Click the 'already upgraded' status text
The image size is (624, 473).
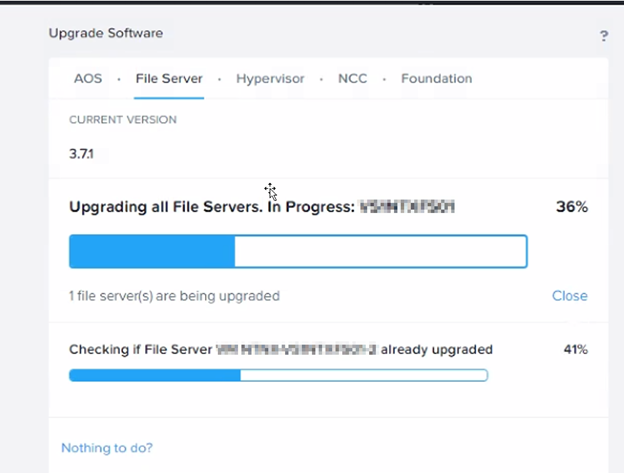tap(437, 350)
